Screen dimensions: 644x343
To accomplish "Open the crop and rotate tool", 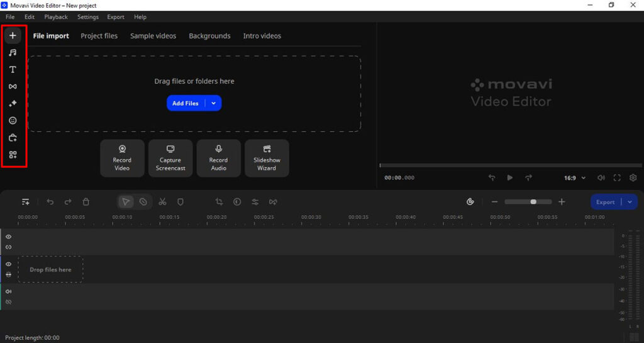I will (219, 201).
